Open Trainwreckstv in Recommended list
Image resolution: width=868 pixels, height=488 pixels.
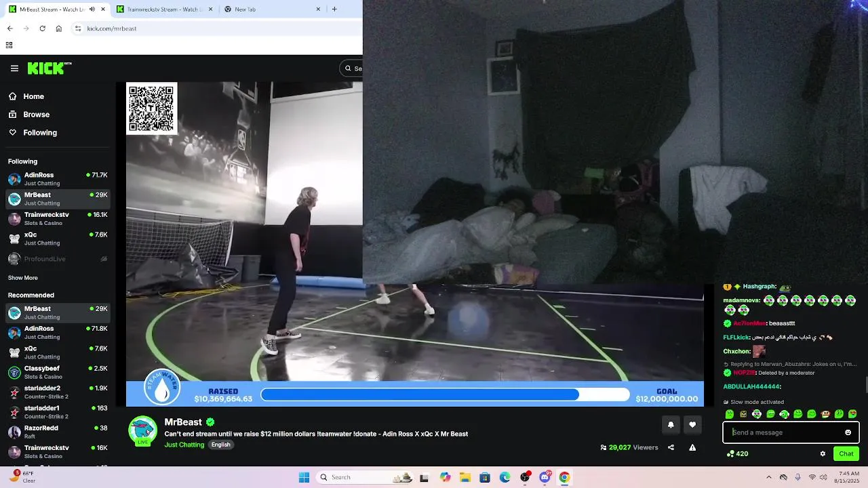pyautogui.click(x=58, y=451)
